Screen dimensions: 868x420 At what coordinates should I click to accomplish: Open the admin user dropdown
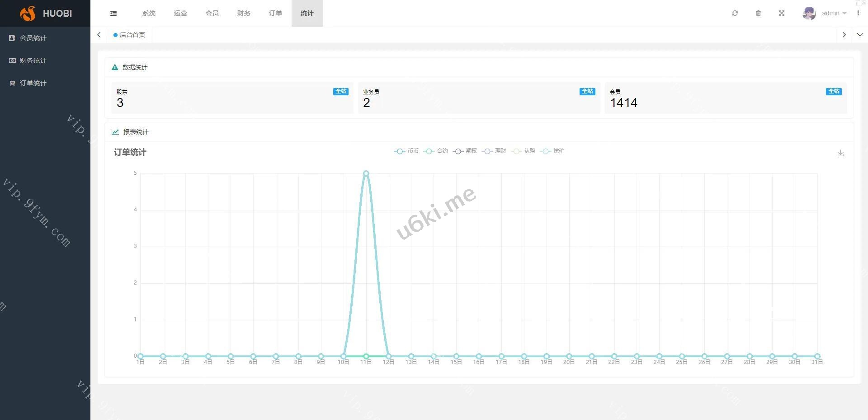click(x=834, y=14)
